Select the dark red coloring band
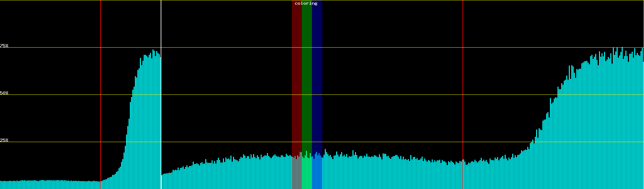 [x=297, y=79]
